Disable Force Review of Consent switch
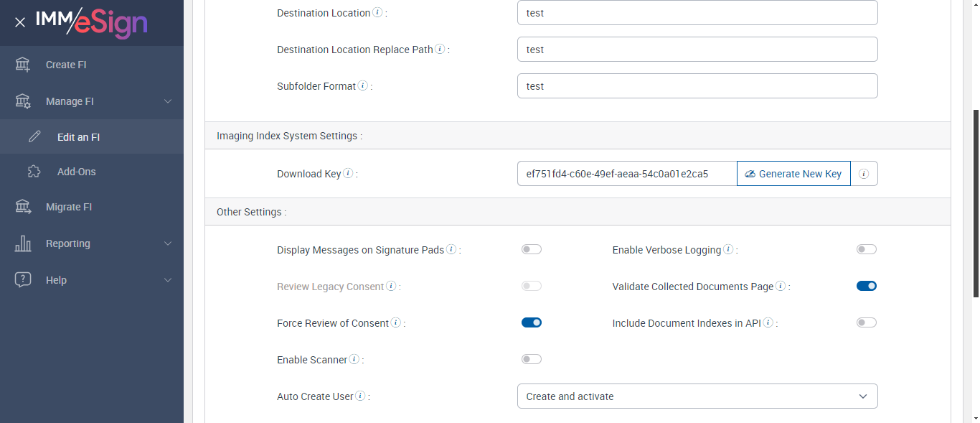980x423 pixels. pos(532,323)
